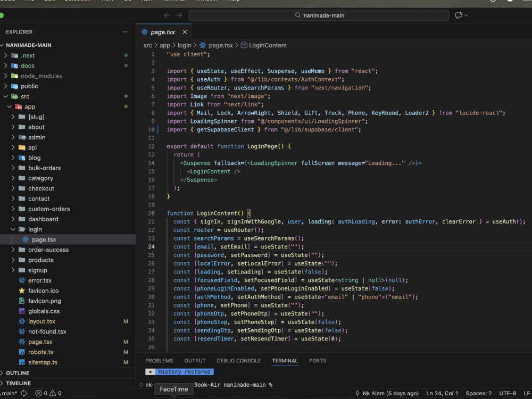Viewport: 532px width, 399px height.
Task: Switch to the PROBLEMS panel tab
Action: pos(159,361)
